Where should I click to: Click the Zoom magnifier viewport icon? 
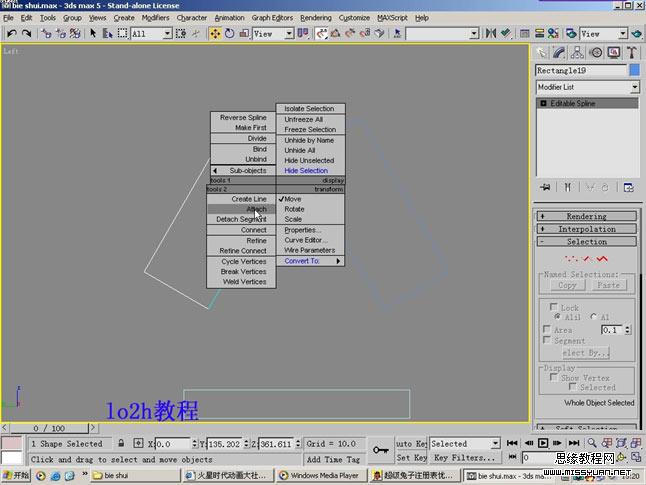tap(592, 443)
